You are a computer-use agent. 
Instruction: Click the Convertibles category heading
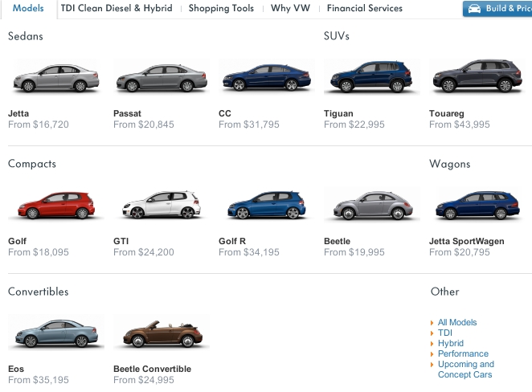point(39,292)
